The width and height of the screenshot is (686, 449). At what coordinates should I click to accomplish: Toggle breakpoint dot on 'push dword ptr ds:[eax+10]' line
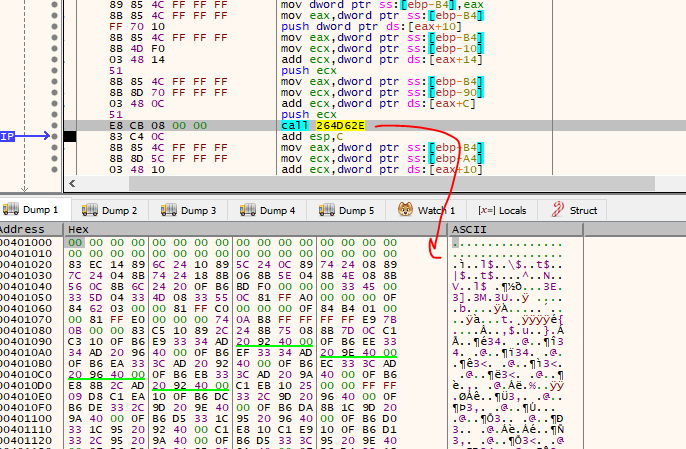tap(54, 26)
